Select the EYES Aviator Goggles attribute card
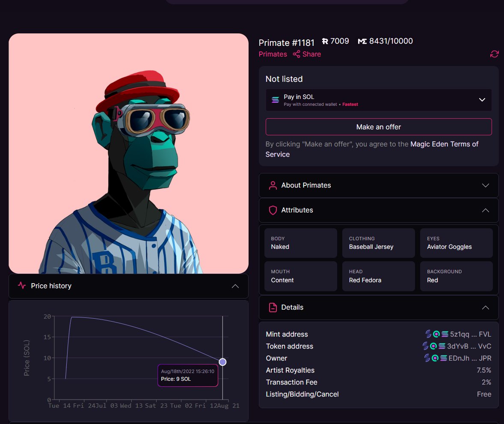The width and height of the screenshot is (504, 424). [x=456, y=243]
